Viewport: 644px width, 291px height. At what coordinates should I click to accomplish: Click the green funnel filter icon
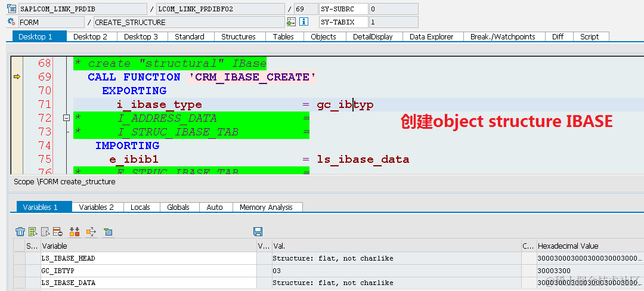(x=107, y=231)
